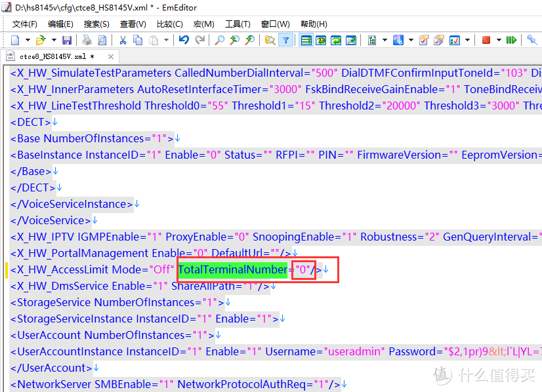Click the blue ABC markers icon

pos(398,40)
